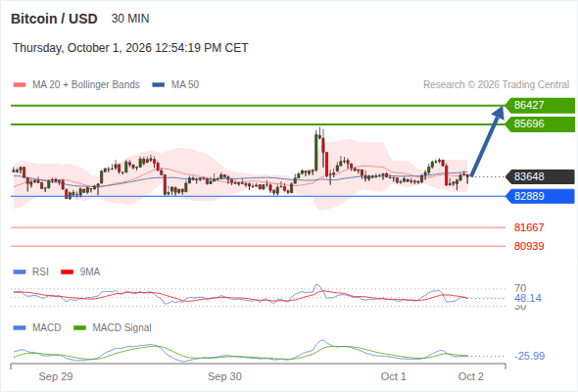578x392 pixels.
Task: Click the 'MACD' legend label
Action: click(x=47, y=328)
